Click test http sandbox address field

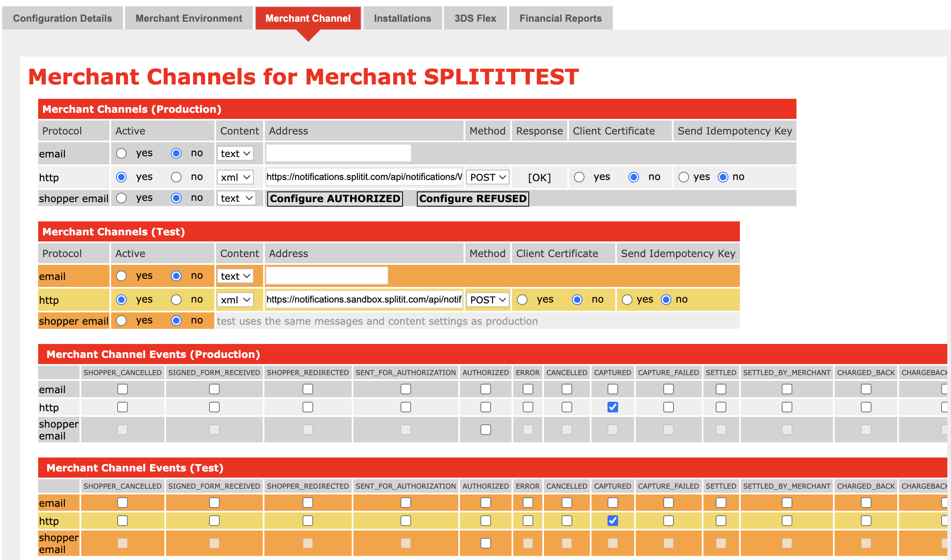coord(364,299)
